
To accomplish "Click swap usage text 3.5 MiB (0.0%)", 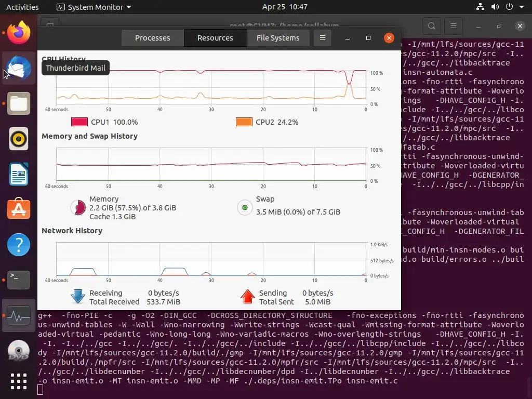I will click(298, 212).
